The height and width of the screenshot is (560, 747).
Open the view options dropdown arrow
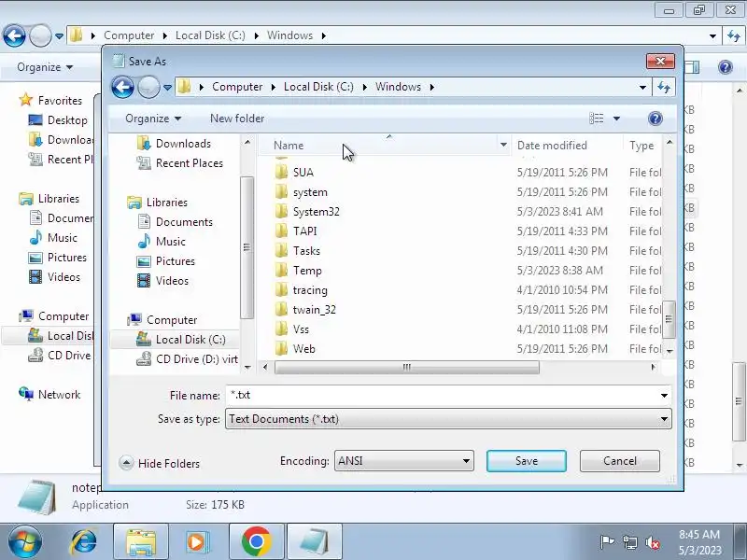pyautogui.click(x=616, y=119)
